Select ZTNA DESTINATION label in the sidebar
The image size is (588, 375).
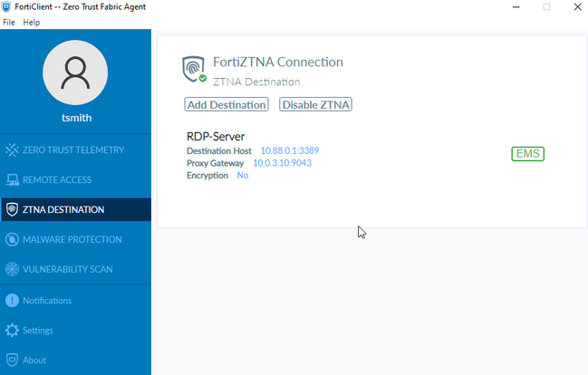[x=63, y=209]
